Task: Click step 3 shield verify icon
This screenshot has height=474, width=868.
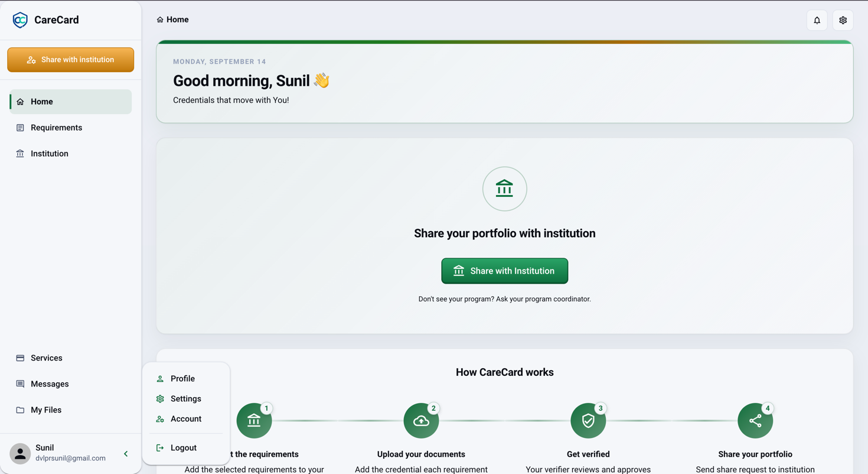Action: [588, 421]
